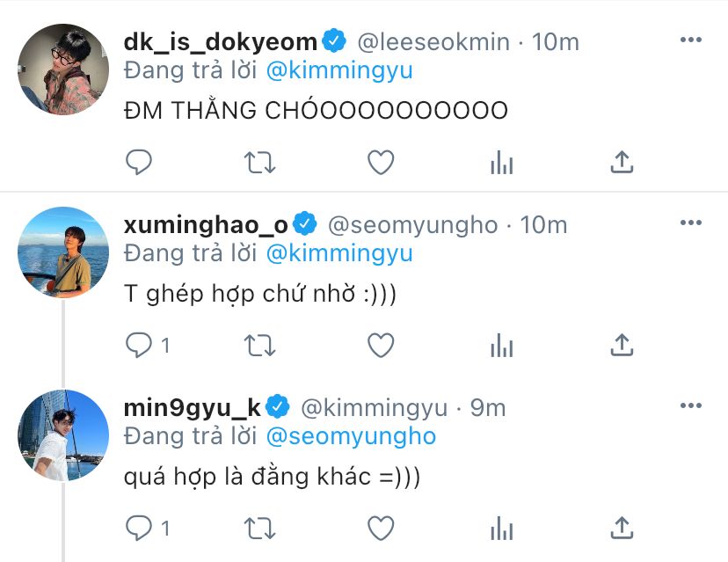Open more options for dk_is_dokyeom's tweet
The height and width of the screenshot is (562, 728).
(x=690, y=40)
